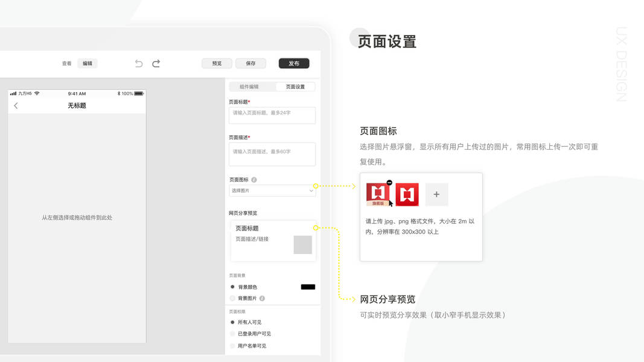The height and width of the screenshot is (362, 644).
Task: Switch to 查看 mode
Action: coord(66,63)
